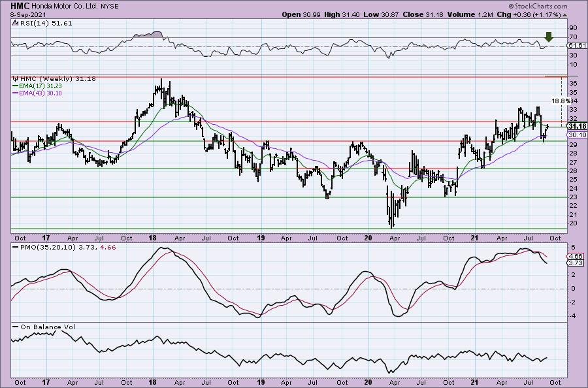Click the 36 price level on the price axis
The width and height of the screenshot is (588, 388).
573,83
